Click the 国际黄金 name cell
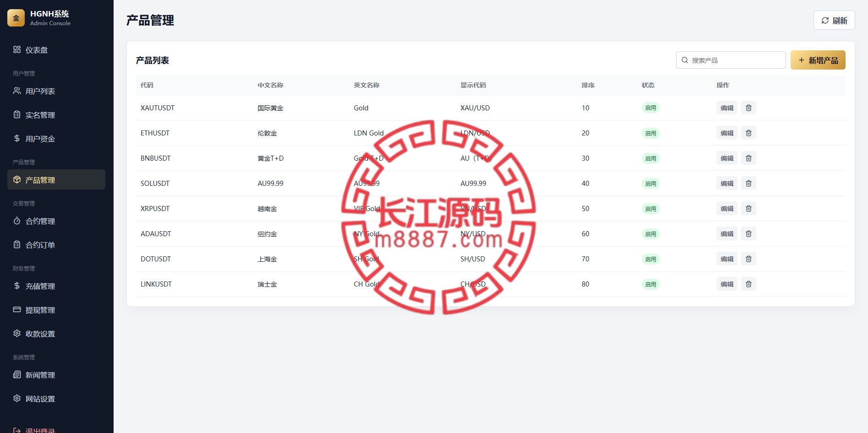The height and width of the screenshot is (433, 868). (x=270, y=108)
